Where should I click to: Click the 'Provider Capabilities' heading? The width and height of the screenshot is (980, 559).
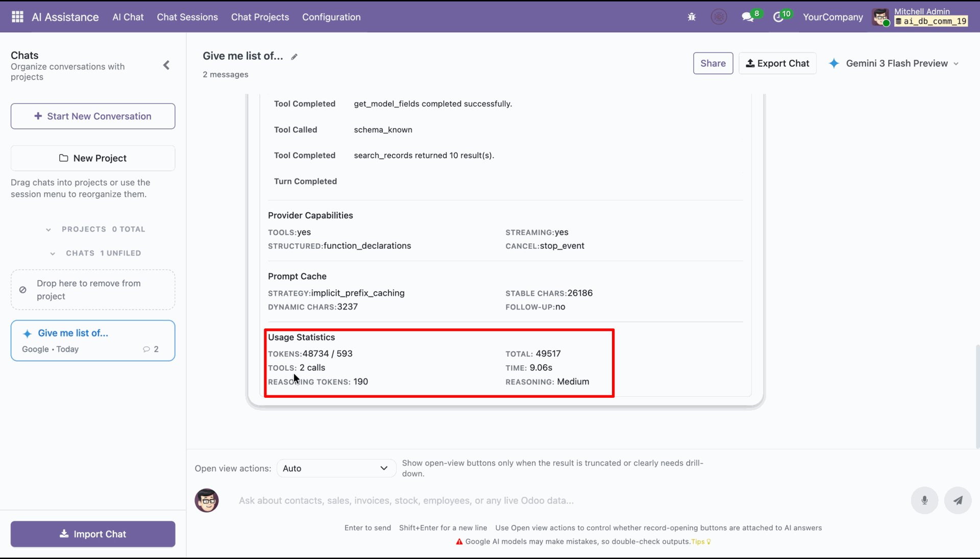click(x=310, y=215)
